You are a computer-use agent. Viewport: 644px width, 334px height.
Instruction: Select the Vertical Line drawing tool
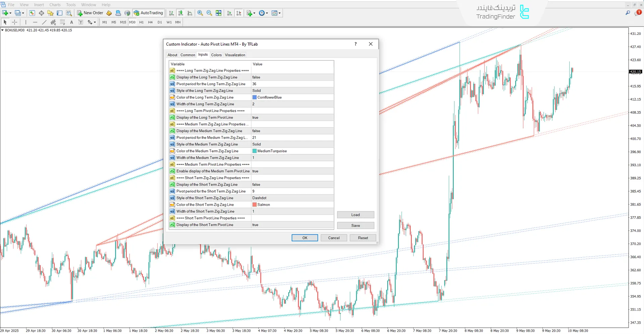click(x=26, y=22)
